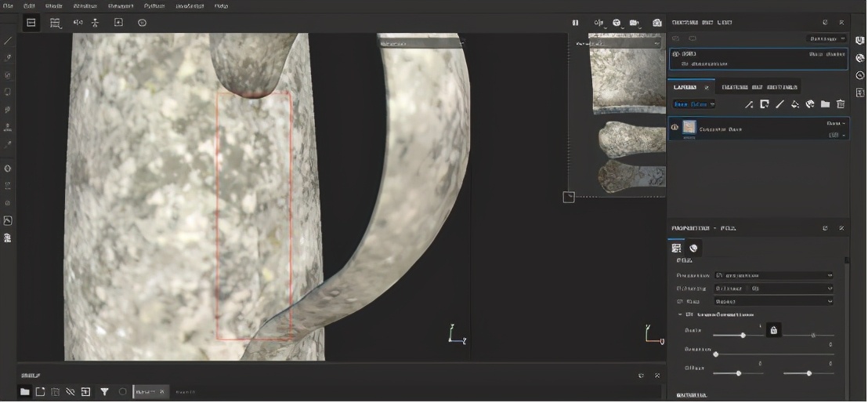Adjust the right Offset slider
This screenshot has height=403, width=868.
pyautogui.click(x=808, y=374)
